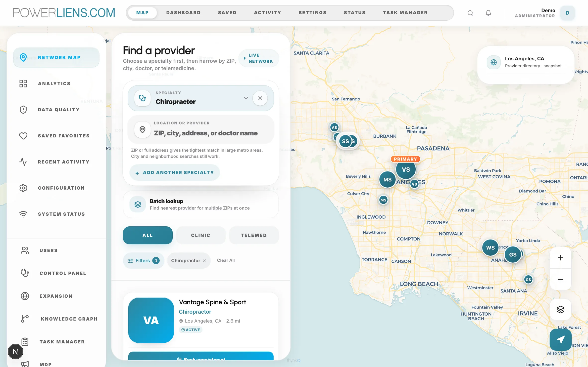
Task: Click the System Status wifi icon
Action: [23, 214]
